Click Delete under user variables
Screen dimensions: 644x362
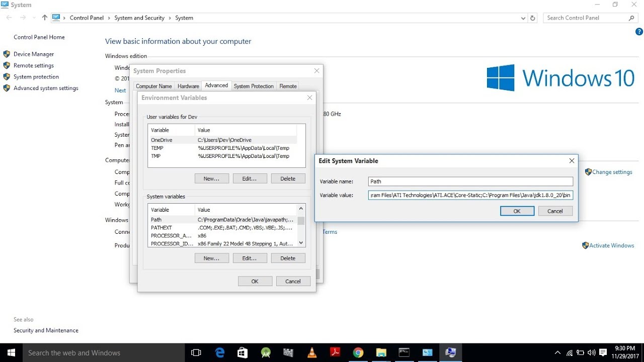tap(288, 178)
